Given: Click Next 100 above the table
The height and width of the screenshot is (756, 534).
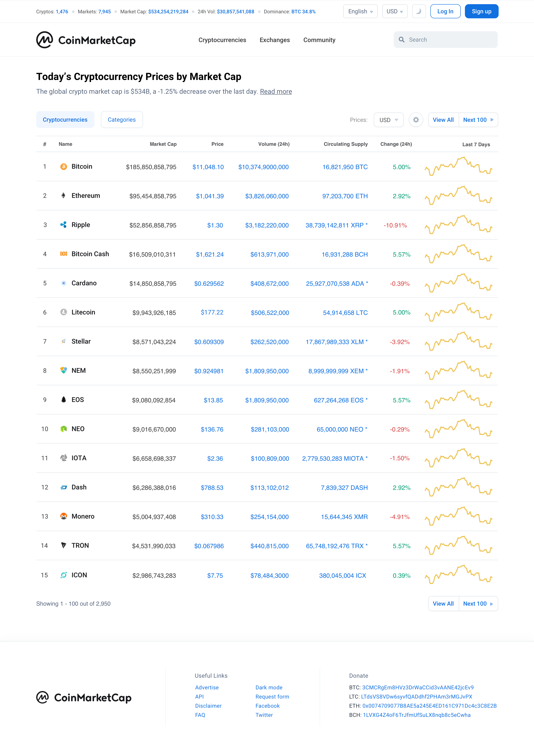Looking at the screenshot, I should [478, 120].
